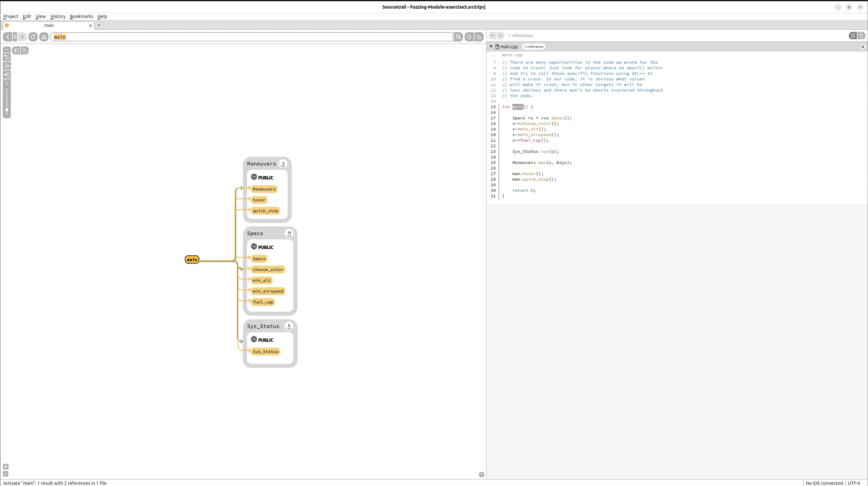The image size is (868, 486).
Task: Bookmark the active symbol with the star icon
Action: tap(469, 37)
